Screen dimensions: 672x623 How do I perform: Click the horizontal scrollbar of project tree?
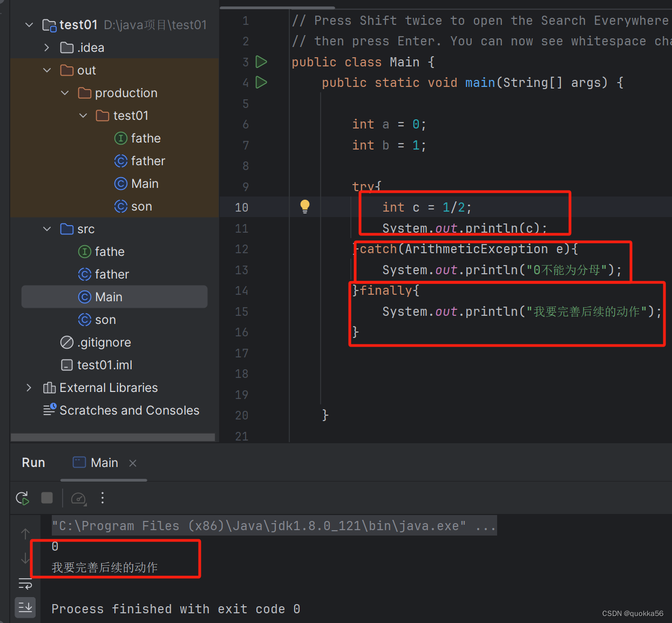(113, 437)
